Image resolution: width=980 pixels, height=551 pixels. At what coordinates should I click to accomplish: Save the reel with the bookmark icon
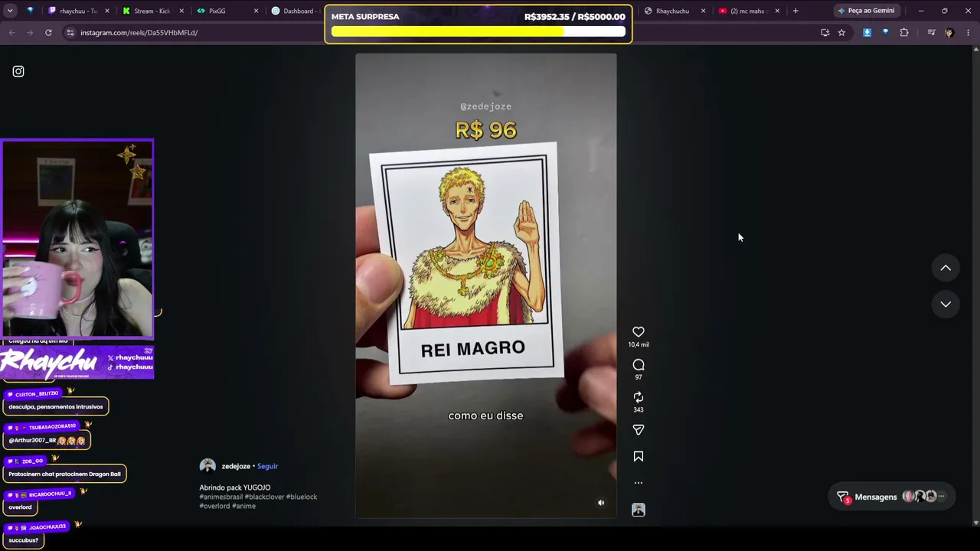click(x=639, y=457)
